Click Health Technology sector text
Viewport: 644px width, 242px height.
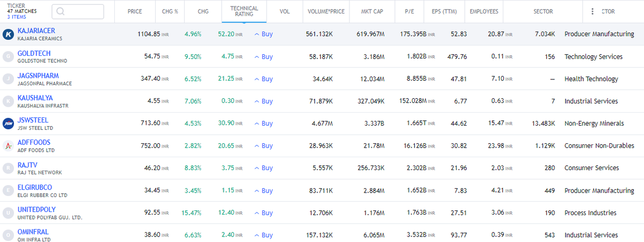[x=591, y=79]
